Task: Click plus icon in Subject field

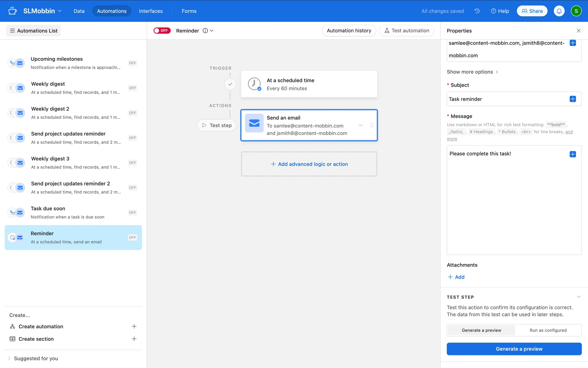Action: click(x=573, y=99)
